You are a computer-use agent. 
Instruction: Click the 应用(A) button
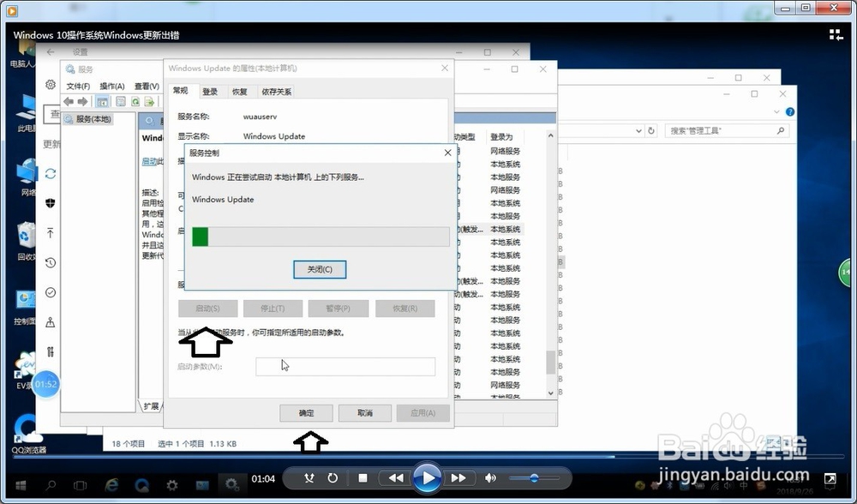pos(423,413)
